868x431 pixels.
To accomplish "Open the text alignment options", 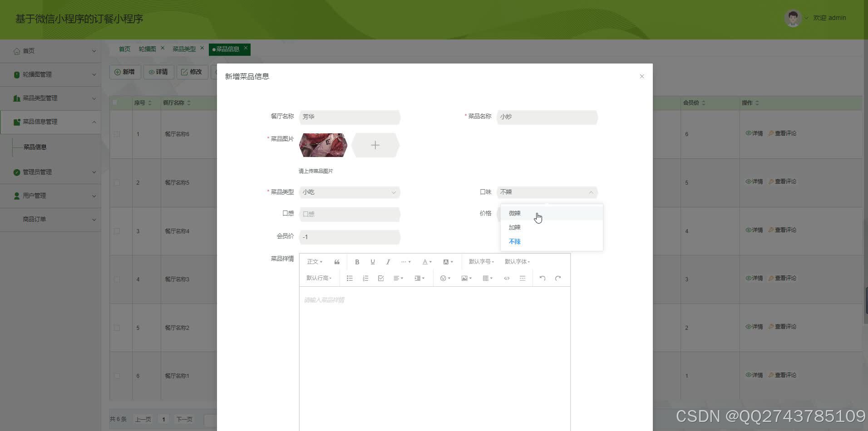I will [x=398, y=278].
